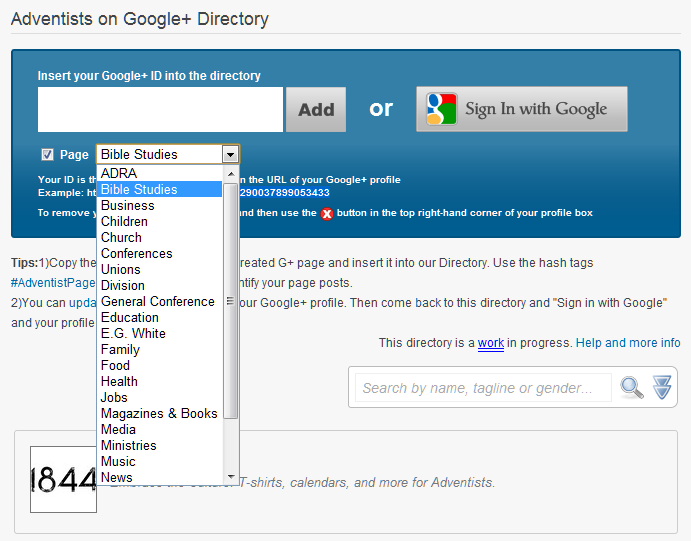
Task: Select Media from the category list
Action: [x=160, y=429]
